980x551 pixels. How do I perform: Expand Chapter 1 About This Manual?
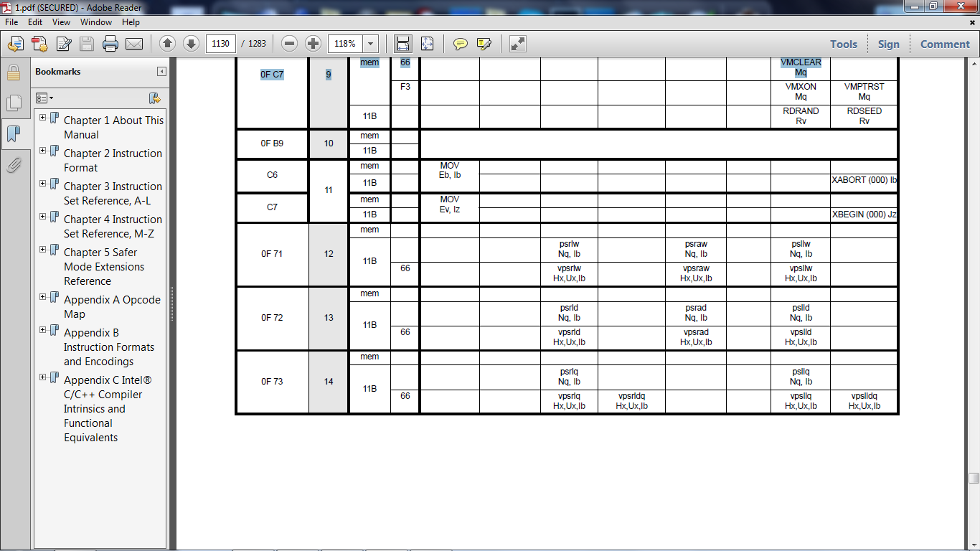click(43, 118)
